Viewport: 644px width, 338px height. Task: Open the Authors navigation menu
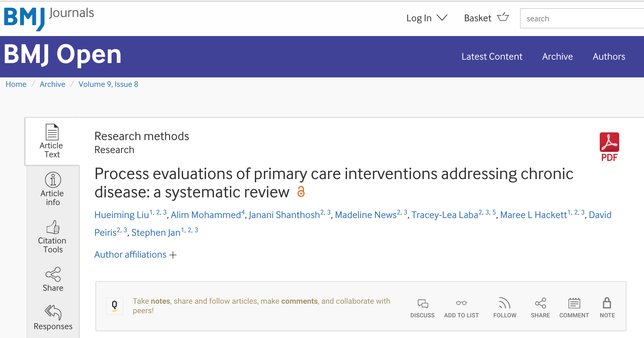609,56
